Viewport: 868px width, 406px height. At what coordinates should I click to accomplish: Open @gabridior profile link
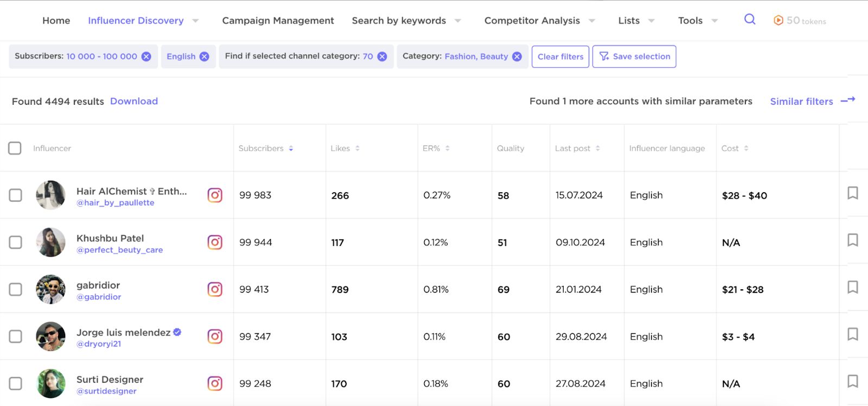(x=99, y=297)
